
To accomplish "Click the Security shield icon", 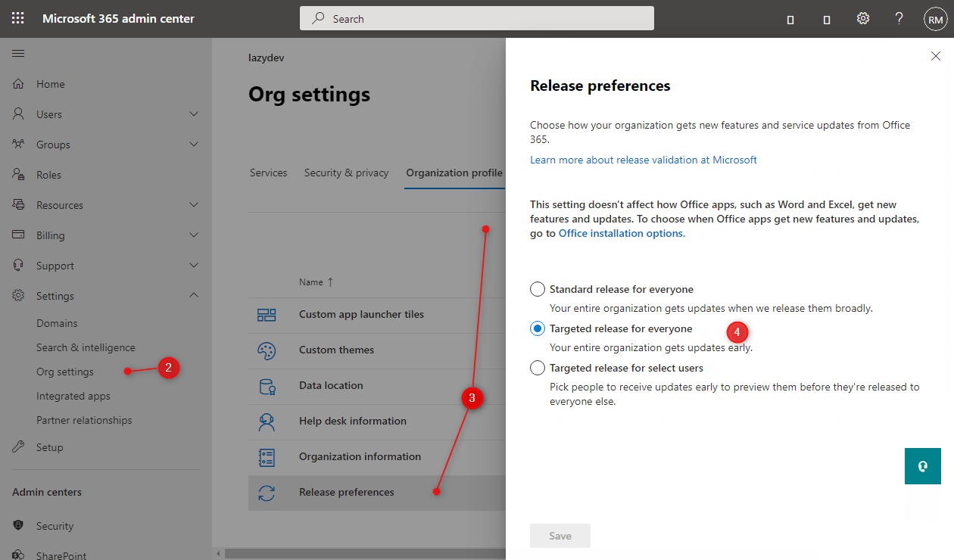I will [18, 526].
